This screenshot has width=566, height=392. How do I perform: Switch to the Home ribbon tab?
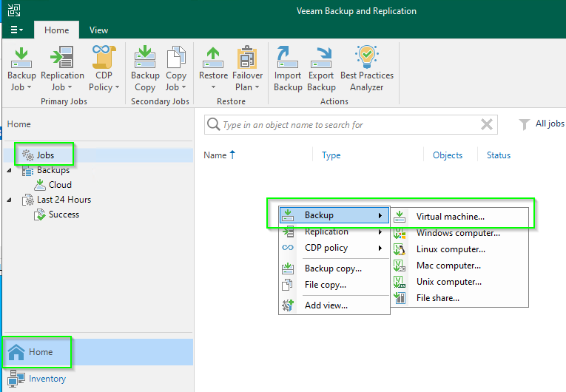(56, 30)
